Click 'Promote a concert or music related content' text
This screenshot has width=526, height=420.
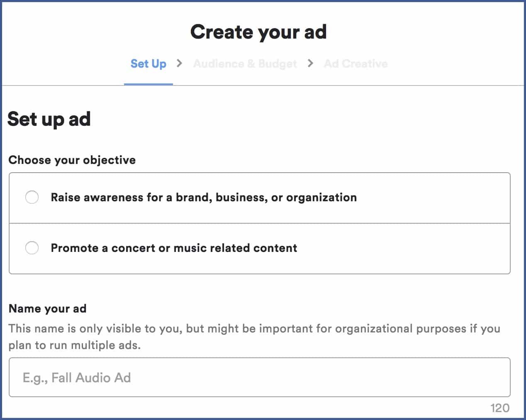coord(174,248)
